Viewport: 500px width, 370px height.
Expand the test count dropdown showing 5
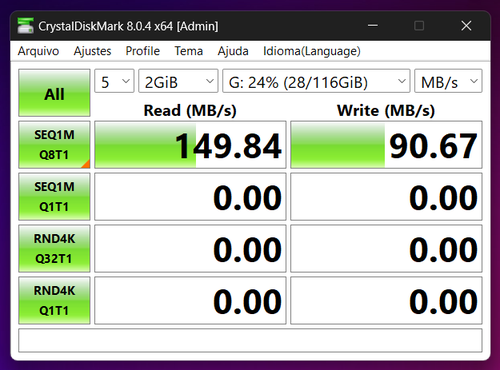pyautogui.click(x=114, y=81)
